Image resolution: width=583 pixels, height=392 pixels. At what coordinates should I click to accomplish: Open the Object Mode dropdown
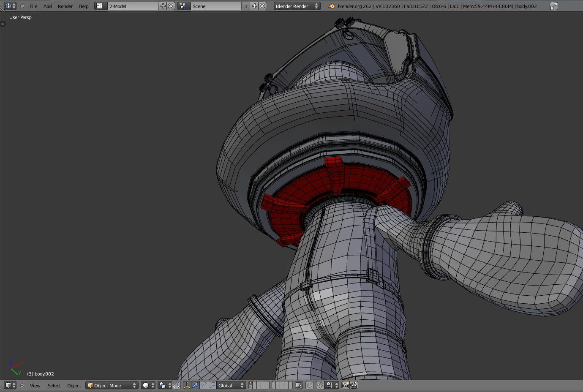coord(112,385)
